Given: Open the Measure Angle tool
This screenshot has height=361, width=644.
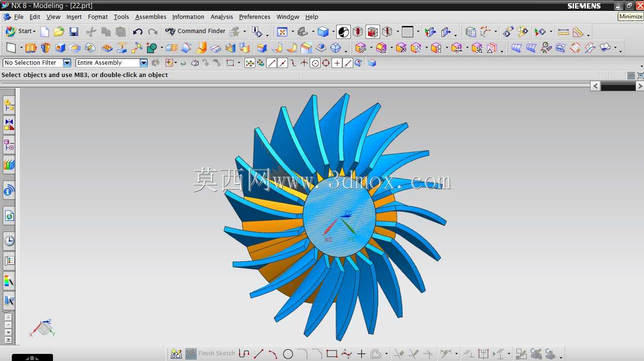Looking at the screenshot, I should click(578, 32).
